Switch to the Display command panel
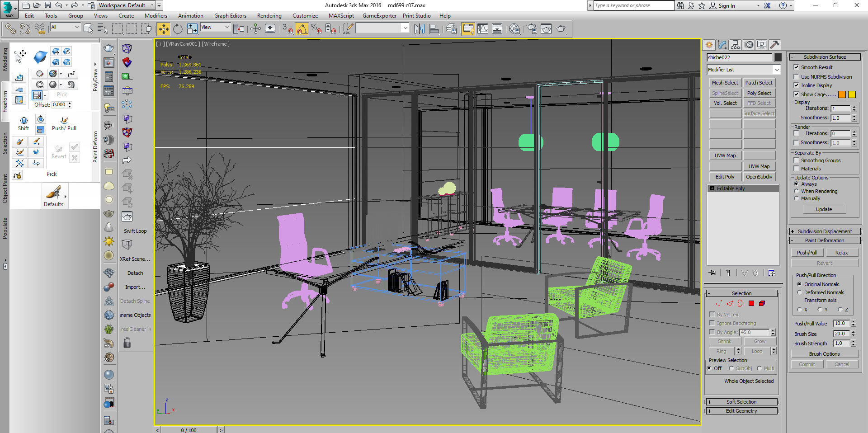 coord(762,45)
